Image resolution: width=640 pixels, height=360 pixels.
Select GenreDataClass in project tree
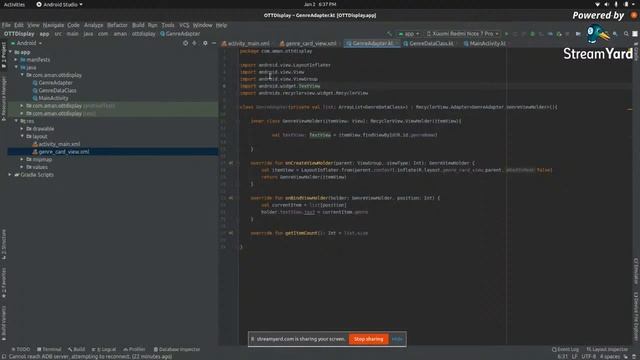pyautogui.click(x=54, y=90)
